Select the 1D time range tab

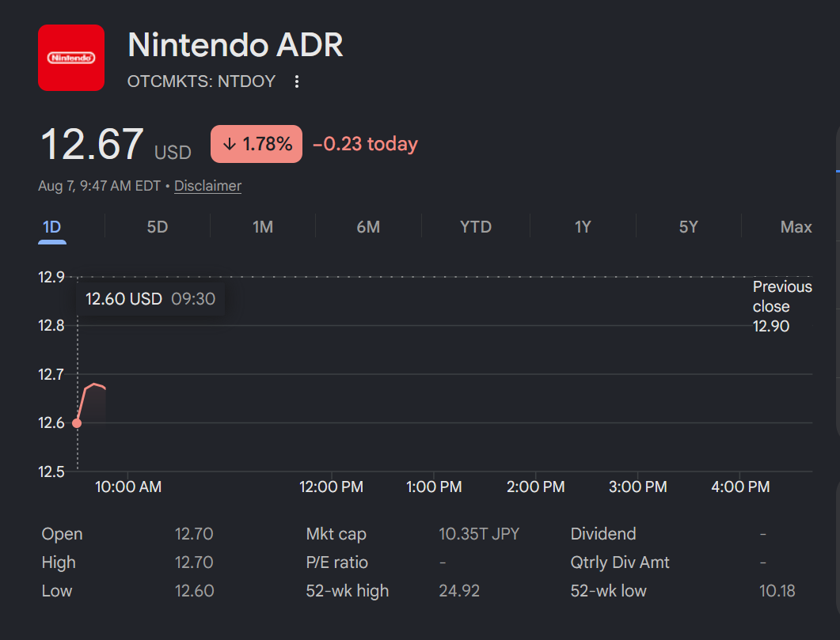[x=52, y=227]
